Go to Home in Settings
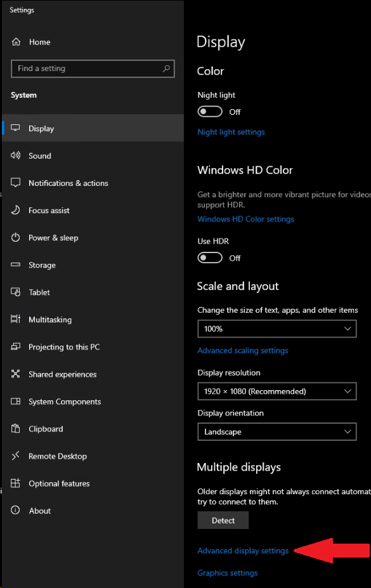 pyautogui.click(x=93, y=42)
